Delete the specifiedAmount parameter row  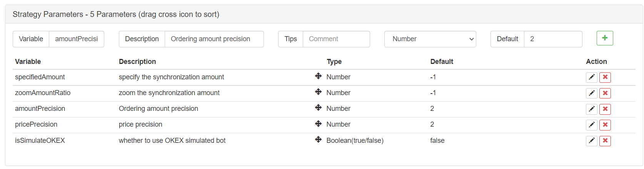[605, 77]
